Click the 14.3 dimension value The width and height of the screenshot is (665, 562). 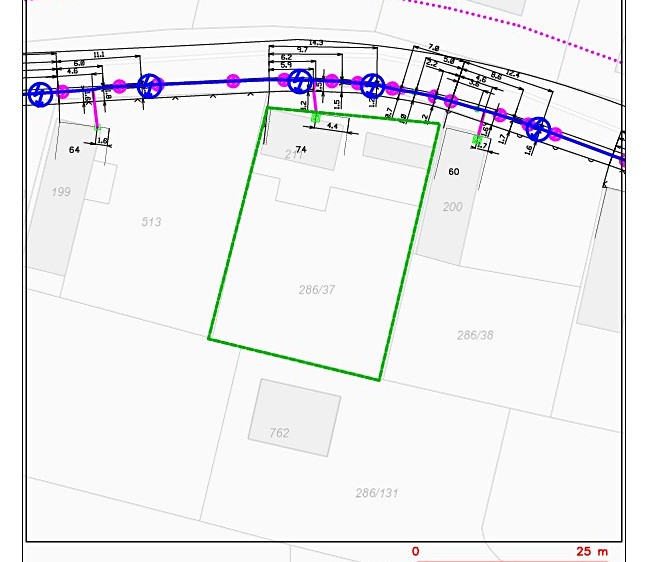[x=316, y=42]
